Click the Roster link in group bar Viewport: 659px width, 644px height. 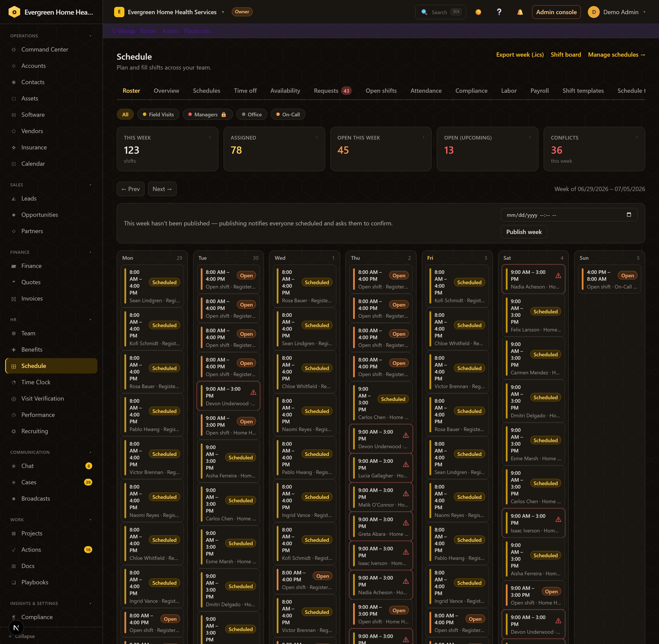click(x=148, y=31)
